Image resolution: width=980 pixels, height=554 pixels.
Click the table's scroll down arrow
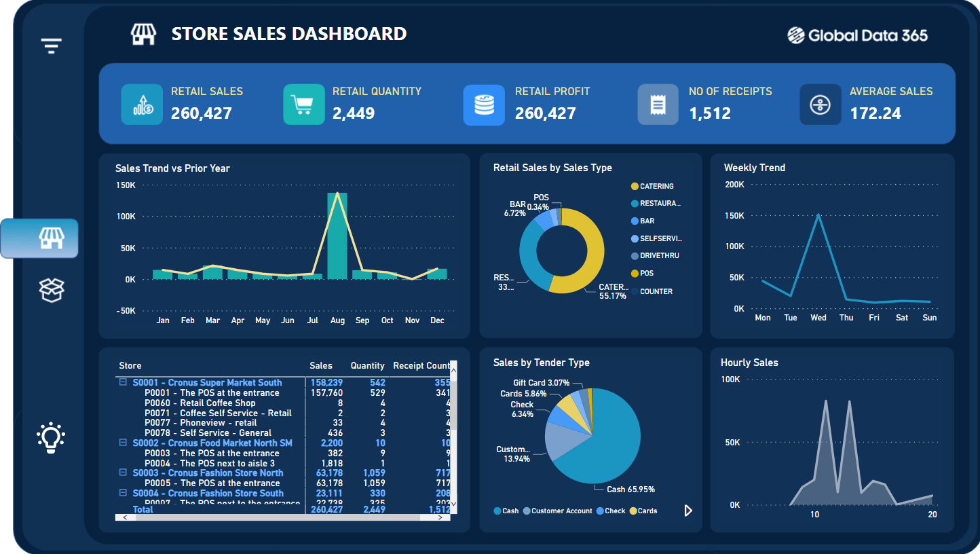pos(453,504)
